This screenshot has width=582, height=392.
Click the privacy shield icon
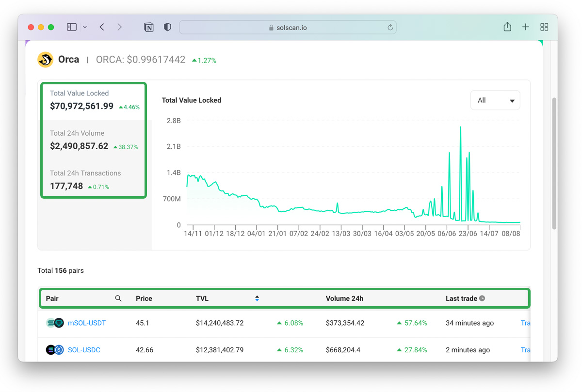167,27
